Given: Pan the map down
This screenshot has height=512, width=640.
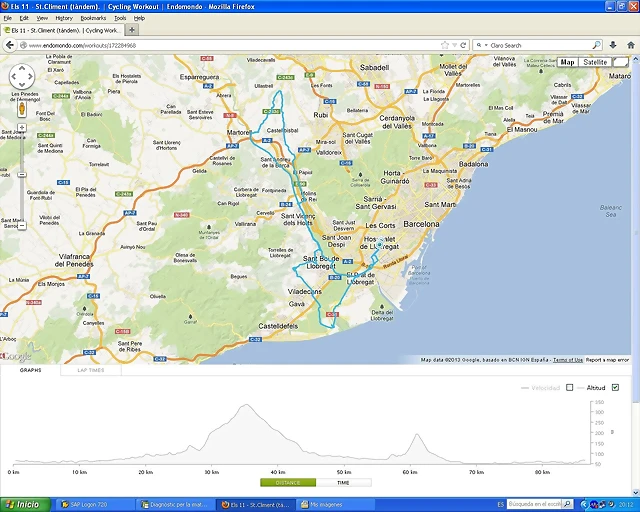Looking at the screenshot, I should (22, 85).
